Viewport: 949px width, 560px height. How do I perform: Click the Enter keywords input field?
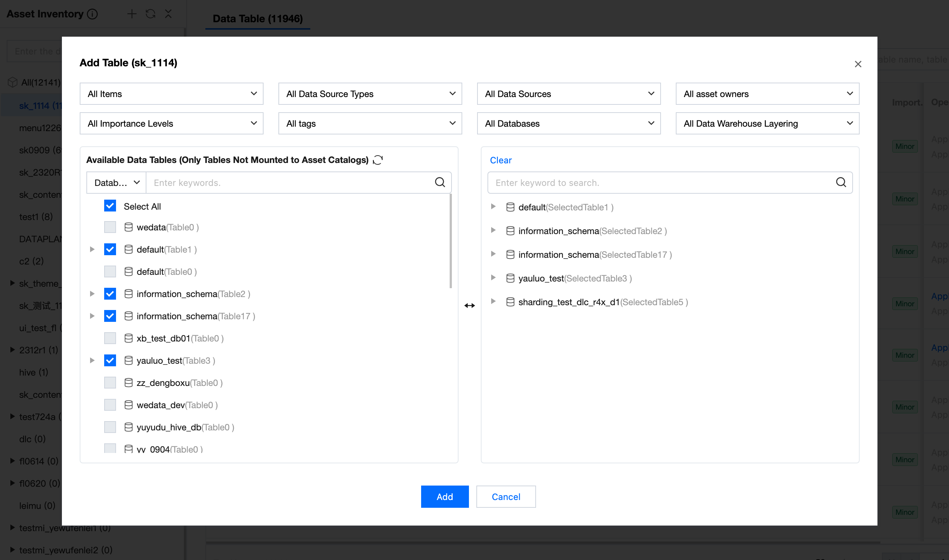tap(291, 183)
